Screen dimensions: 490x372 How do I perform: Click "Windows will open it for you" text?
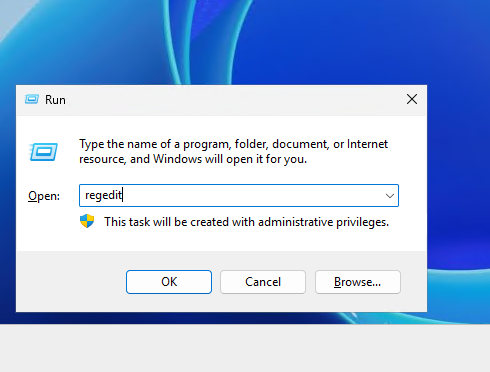tap(230, 159)
